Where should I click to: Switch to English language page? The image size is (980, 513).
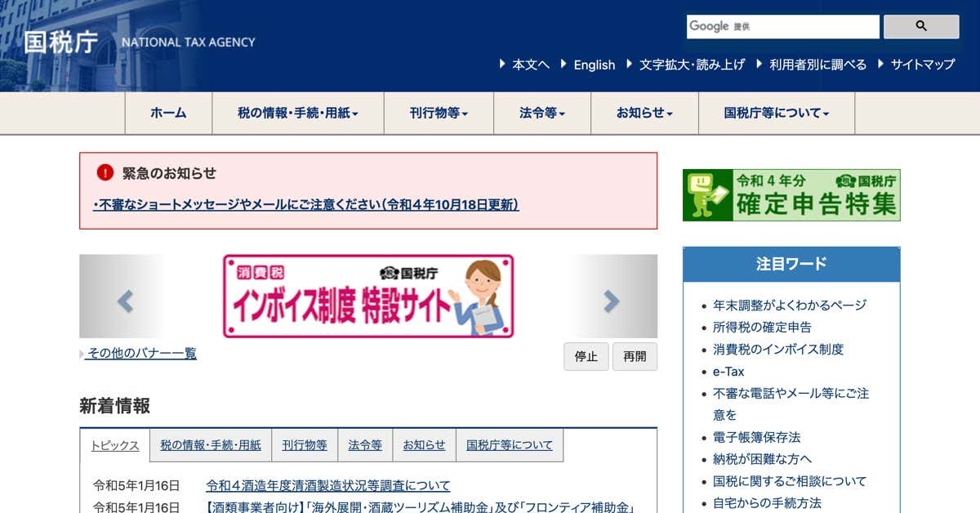click(594, 65)
